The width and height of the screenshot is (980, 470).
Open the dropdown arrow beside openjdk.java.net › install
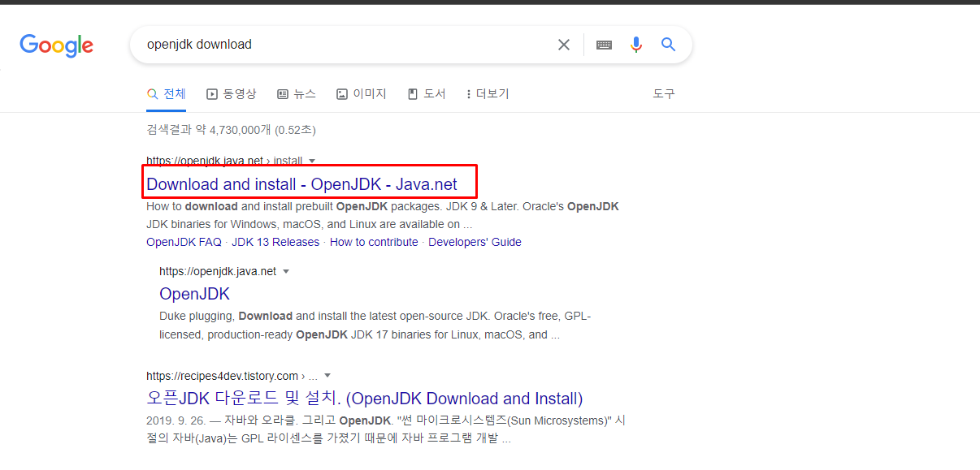coord(312,161)
